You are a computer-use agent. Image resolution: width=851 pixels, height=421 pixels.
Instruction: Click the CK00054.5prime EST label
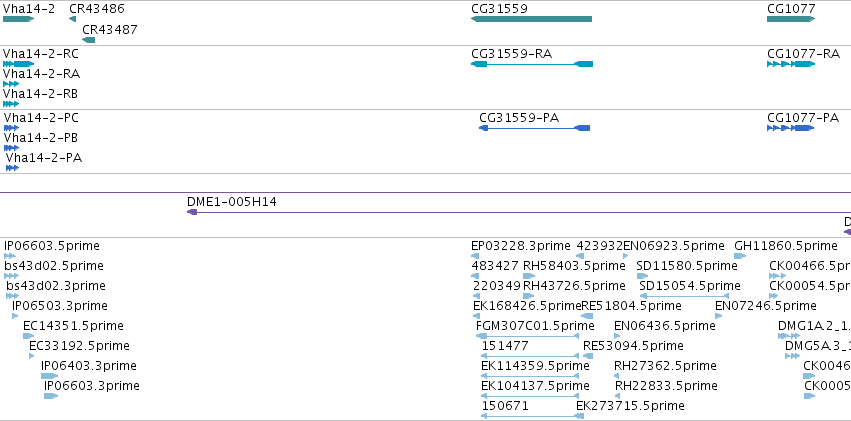point(810,285)
